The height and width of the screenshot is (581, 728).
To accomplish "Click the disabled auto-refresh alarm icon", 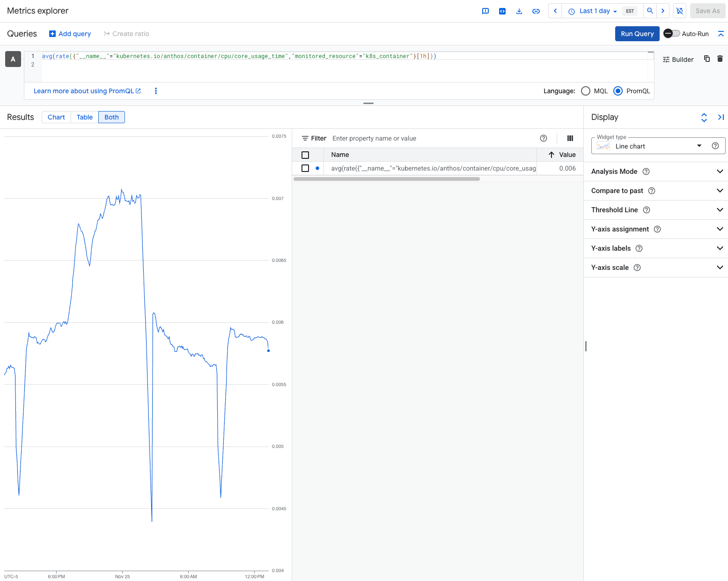I will point(679,11).
